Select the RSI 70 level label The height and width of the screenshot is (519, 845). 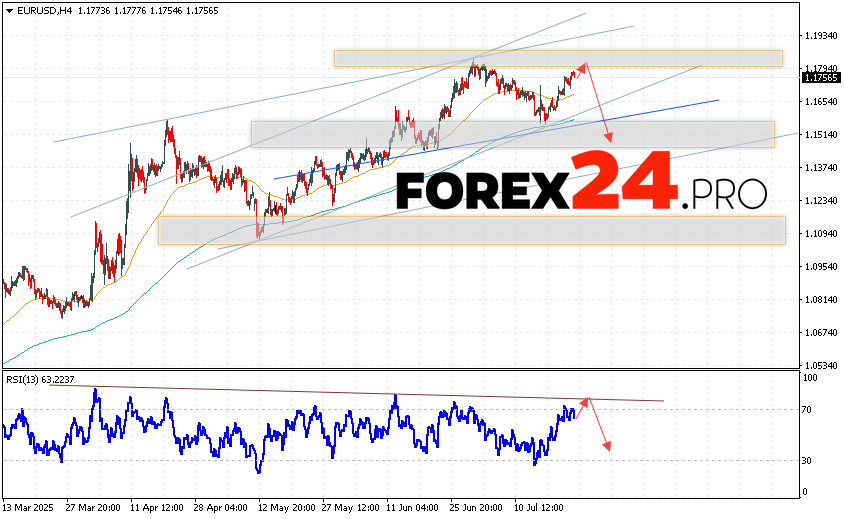tap(806, 410)
